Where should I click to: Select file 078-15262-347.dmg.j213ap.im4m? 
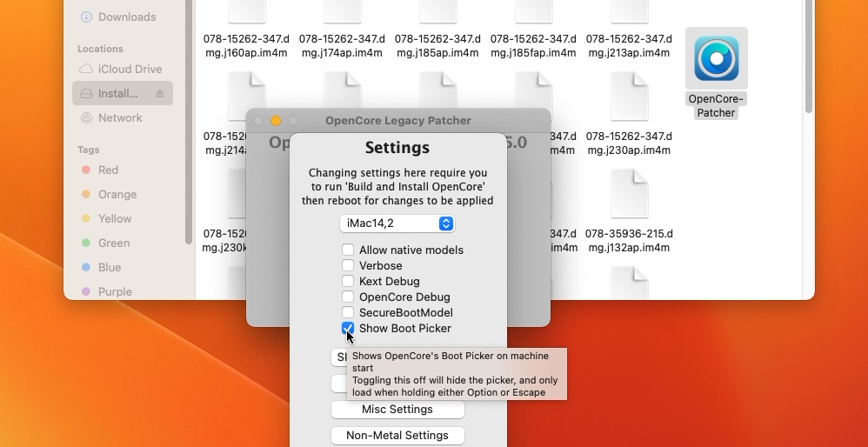[630, 46]
